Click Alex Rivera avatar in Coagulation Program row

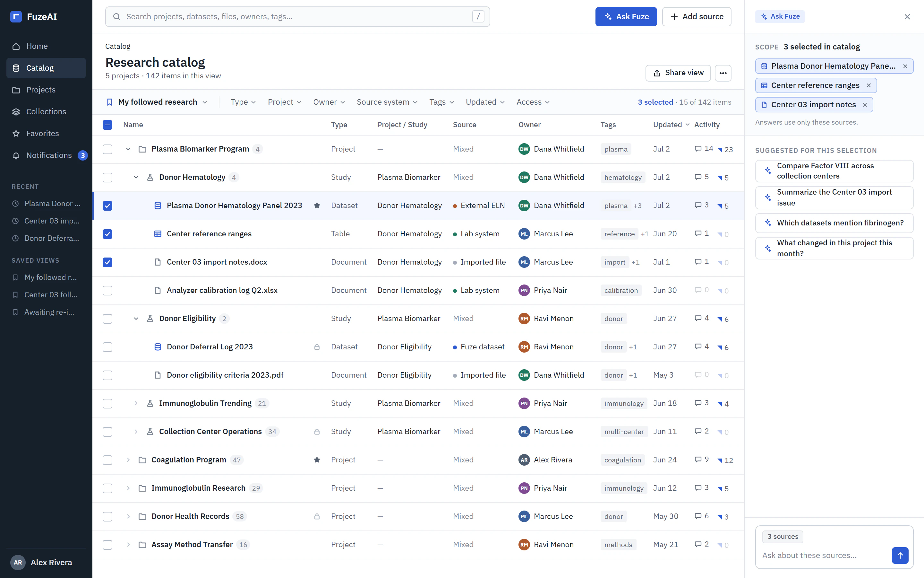pyautogui.click(x=524, y=460)
